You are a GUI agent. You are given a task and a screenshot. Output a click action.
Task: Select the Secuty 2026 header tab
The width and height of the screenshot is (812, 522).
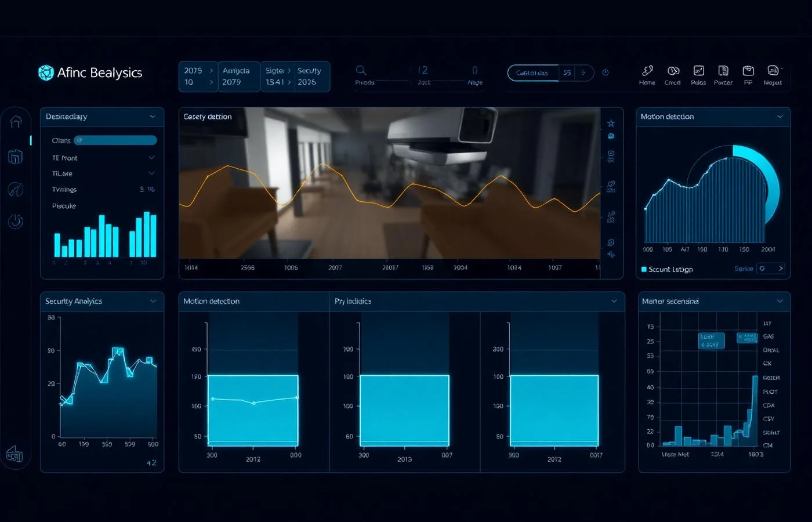click(312, 77)
